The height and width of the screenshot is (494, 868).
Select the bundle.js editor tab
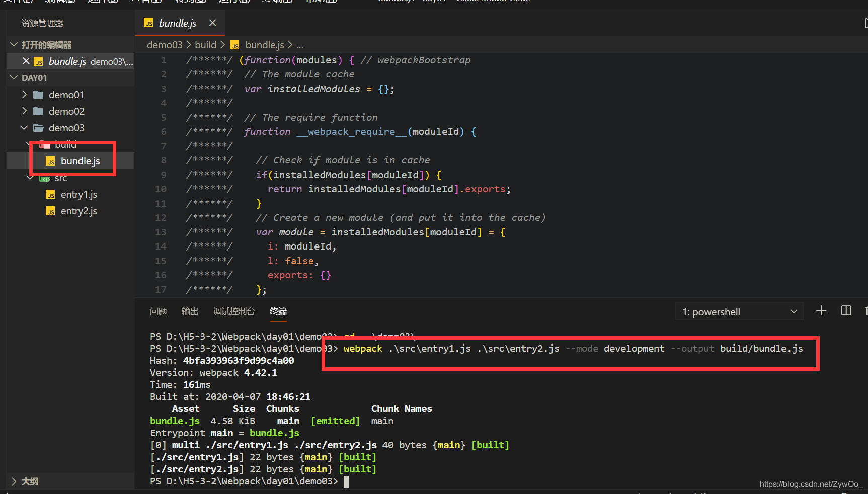(x=180, y=23)
